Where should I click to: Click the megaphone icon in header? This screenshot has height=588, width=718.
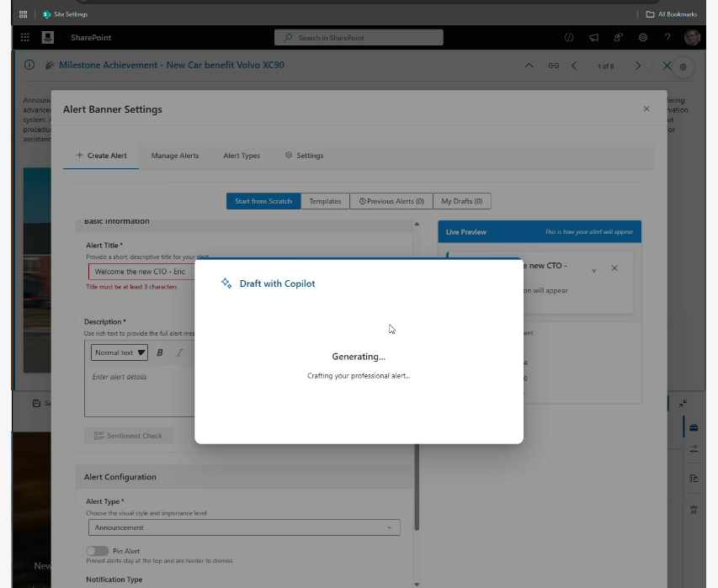[x=593, y=38]
